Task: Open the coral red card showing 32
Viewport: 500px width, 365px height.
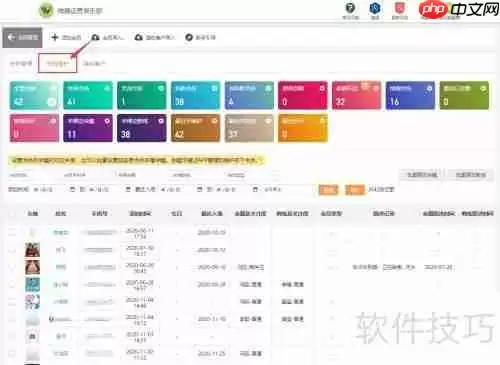Action: tap(357, 95)
